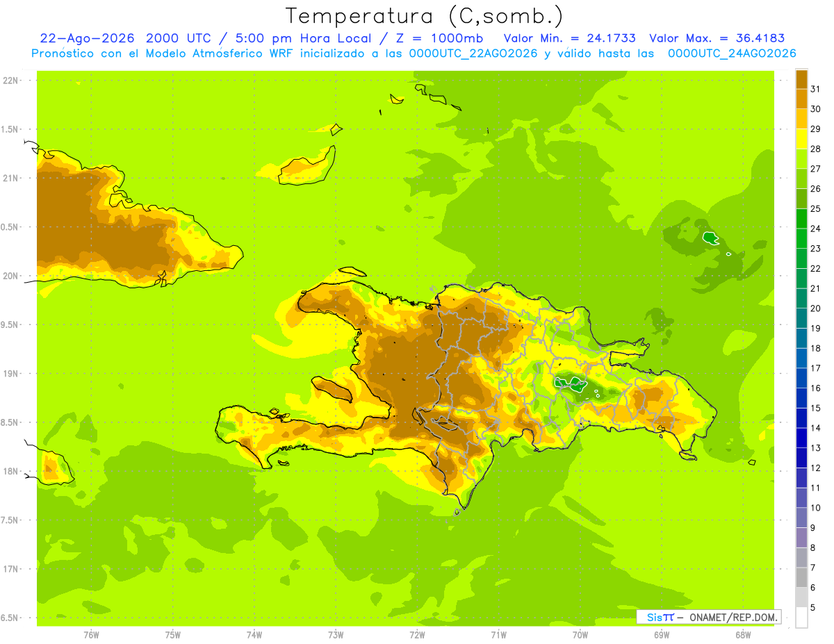
Task: Click the '22N' latitude axis label
Action: tap(11, 81)
